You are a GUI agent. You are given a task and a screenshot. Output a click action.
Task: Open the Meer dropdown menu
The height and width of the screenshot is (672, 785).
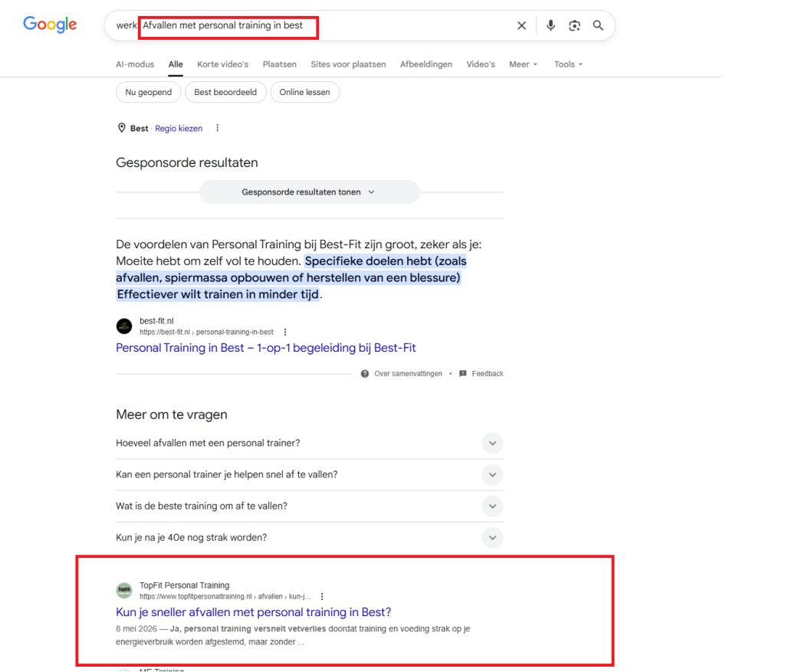pyautogui.click(x=523, y=64)
